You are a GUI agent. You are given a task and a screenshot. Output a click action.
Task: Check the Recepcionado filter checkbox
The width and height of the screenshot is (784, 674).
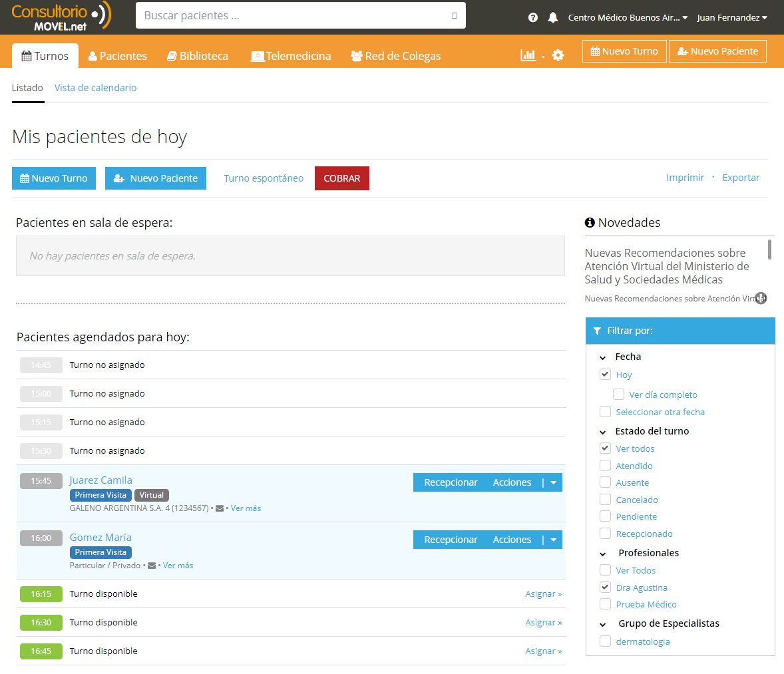click(605, 534)
